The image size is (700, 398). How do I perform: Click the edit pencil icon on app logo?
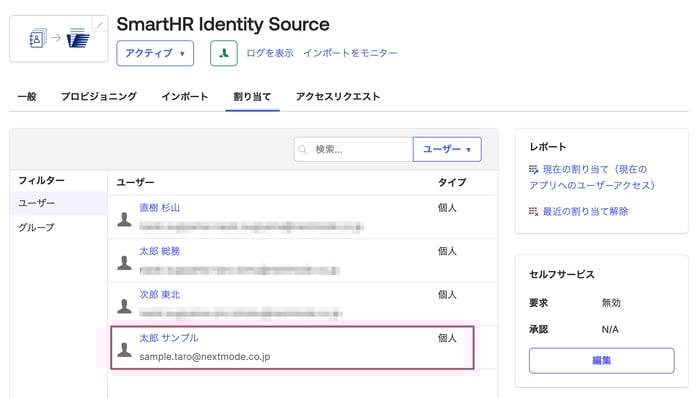100,25
